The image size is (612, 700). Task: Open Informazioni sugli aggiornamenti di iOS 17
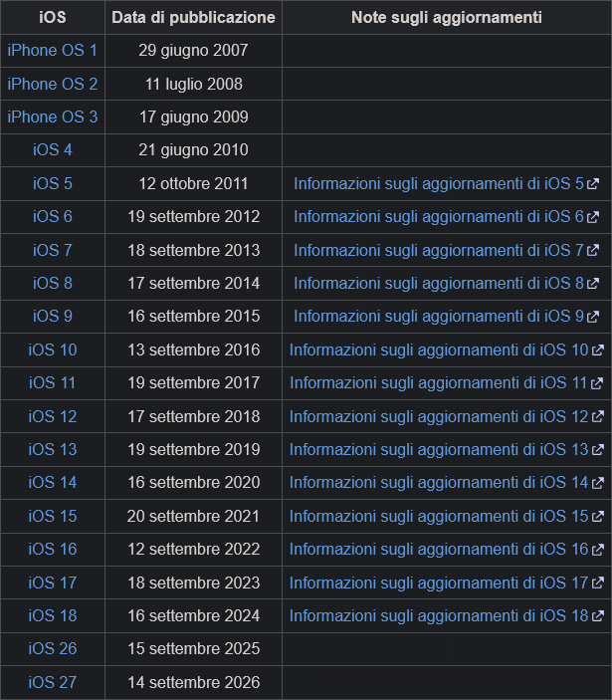(x=447, y=583)
